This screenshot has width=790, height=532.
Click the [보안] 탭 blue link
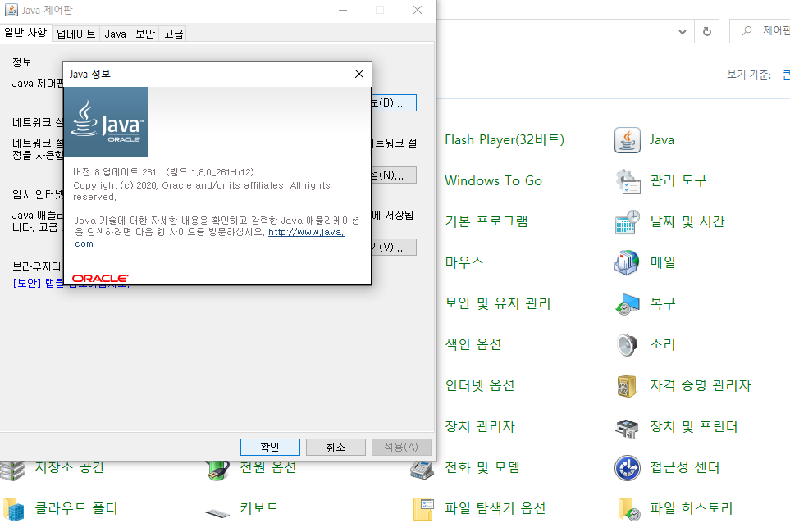(x=38, y=283)
